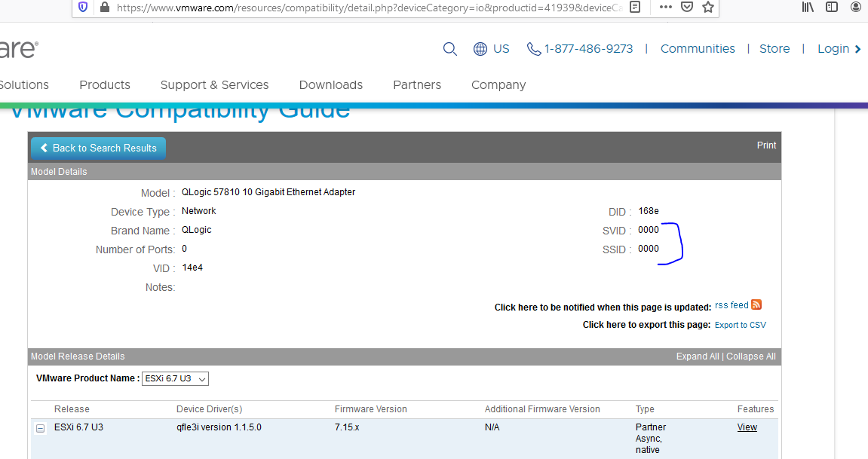The image size is (868, 459).
Task: Click the globe icon next to US
Action: 480,48
